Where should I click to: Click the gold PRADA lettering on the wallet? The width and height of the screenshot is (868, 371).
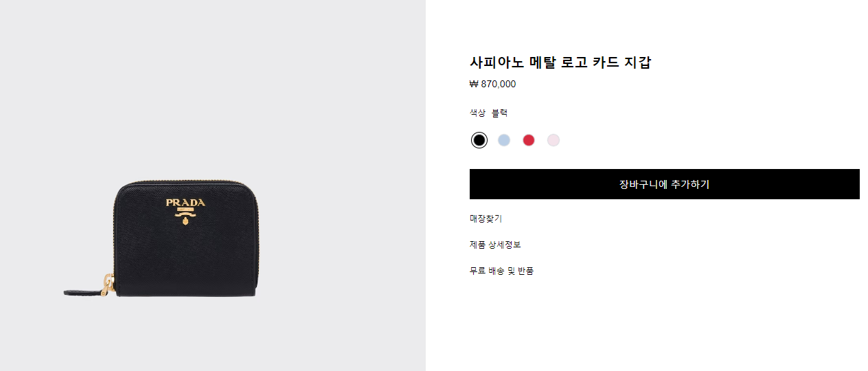click(185, 203)
